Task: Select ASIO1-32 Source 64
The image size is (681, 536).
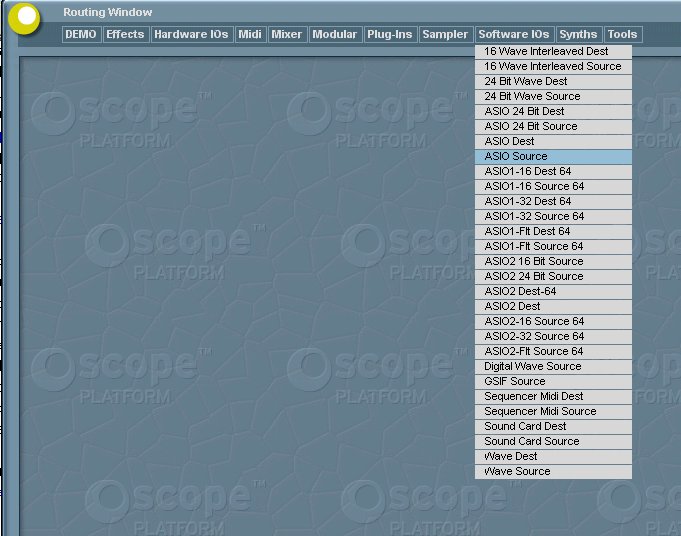Action: point(553,216)
